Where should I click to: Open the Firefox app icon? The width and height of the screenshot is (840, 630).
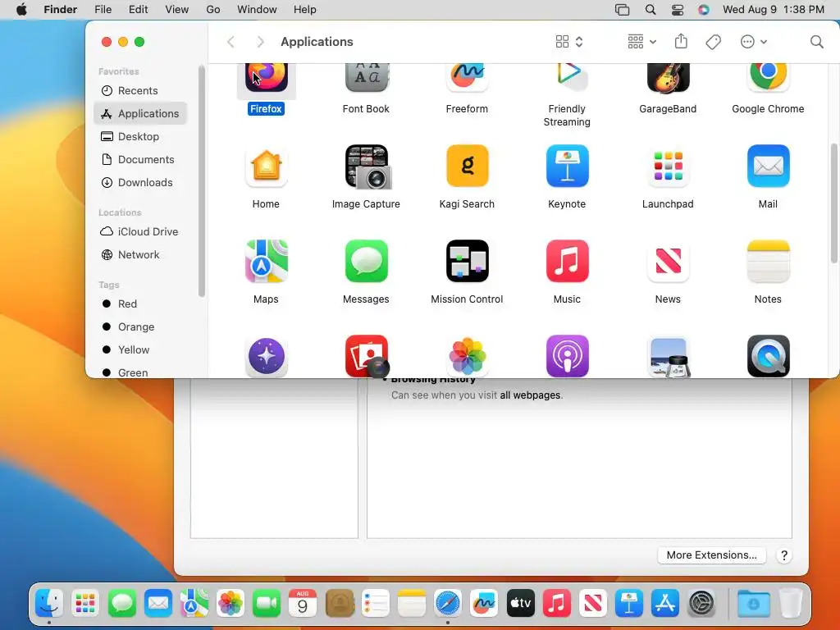tap(267, 78)
